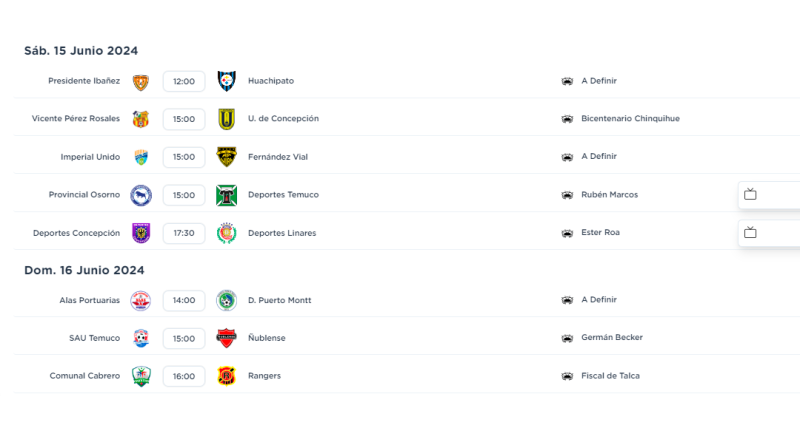
Task: Click the Deportes Concepción crest
Action: pos(140,233)
